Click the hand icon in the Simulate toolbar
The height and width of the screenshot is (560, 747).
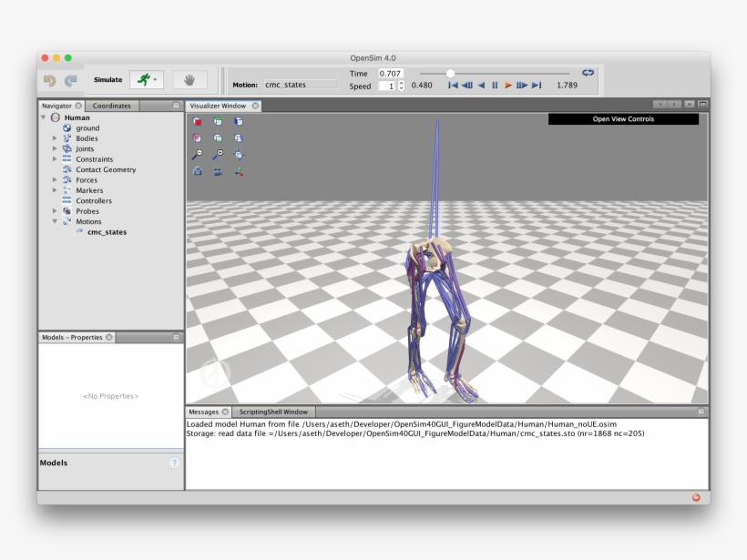(x=189, y=80)
